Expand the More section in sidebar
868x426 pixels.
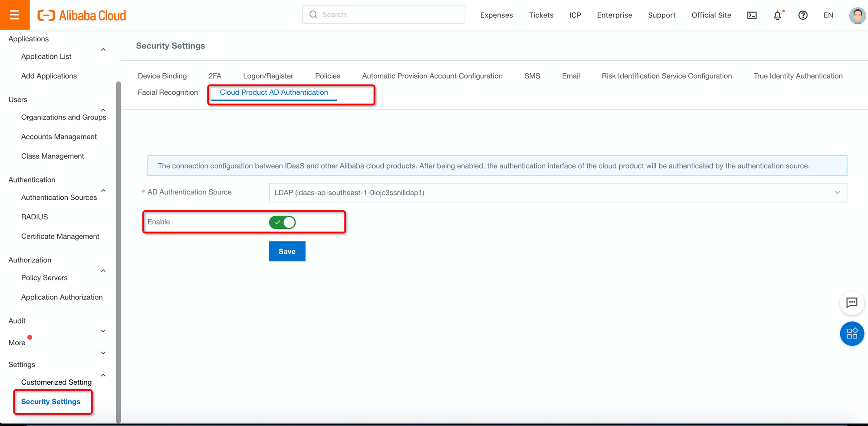103,352
